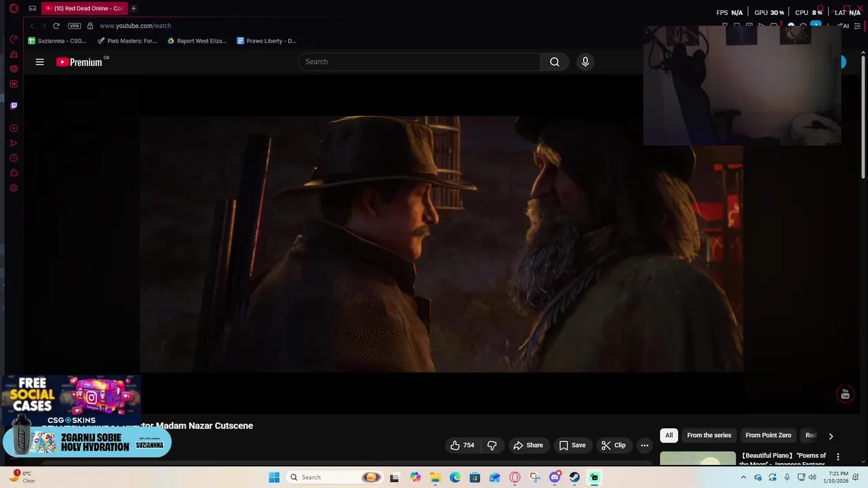Open the YouTube hamburger guide menu
Viewport: 868px width, 488px height.
point(40,62)
